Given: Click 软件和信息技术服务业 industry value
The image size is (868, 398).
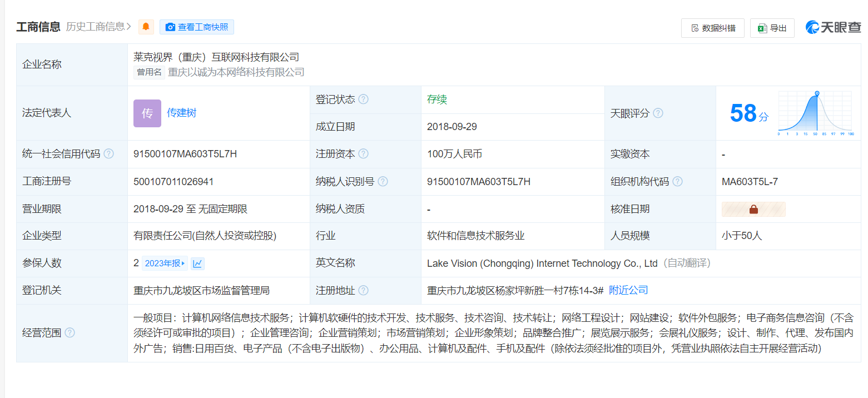Looking at the screenshot, I should pos(476,236).
